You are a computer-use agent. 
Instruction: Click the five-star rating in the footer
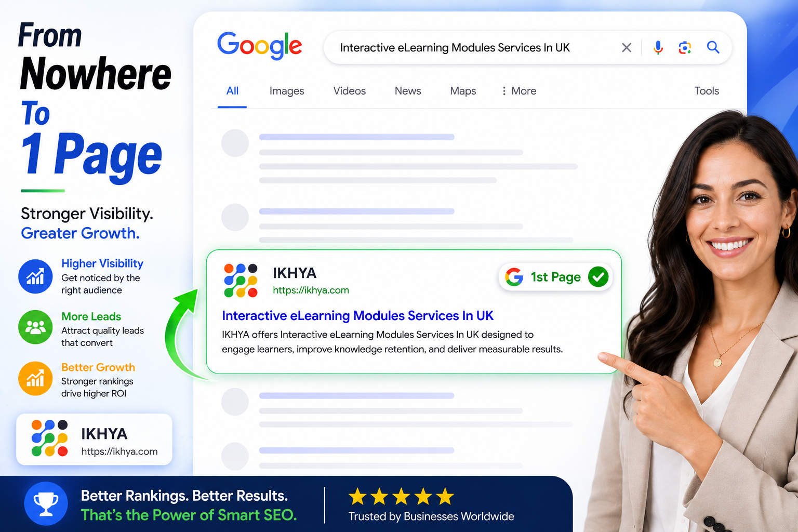pos(401,497)
